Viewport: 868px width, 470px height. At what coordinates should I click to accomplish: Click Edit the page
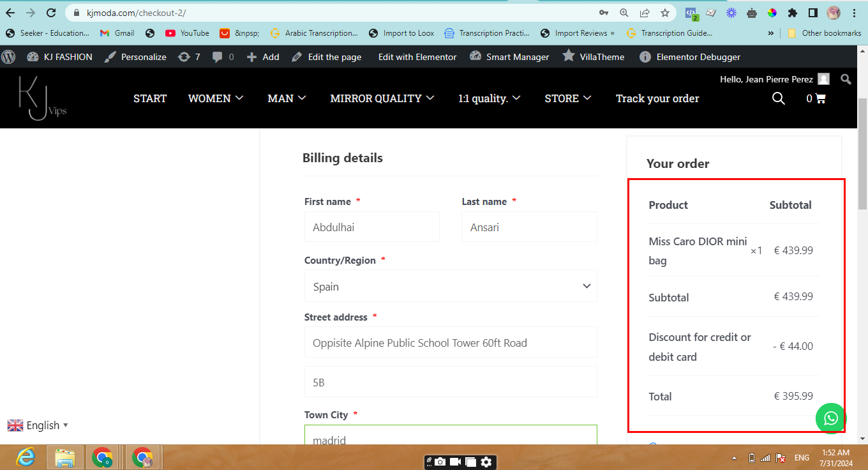(x=327, y=57)
